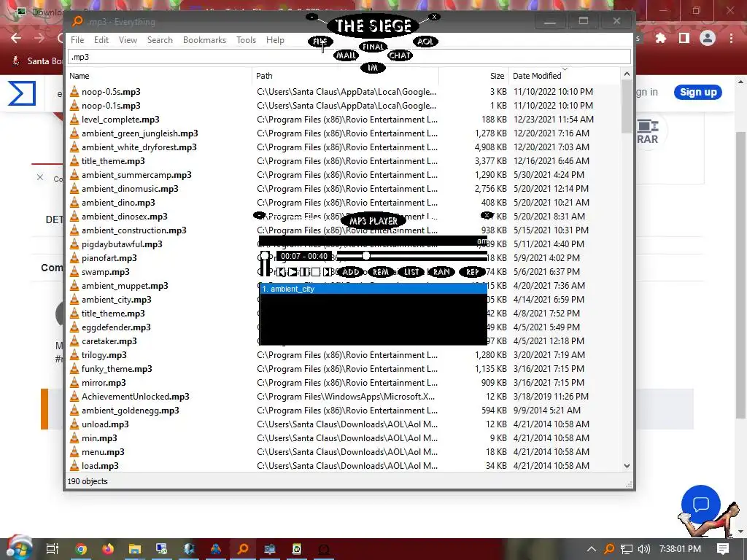Image resolution: width=747 pixels, height=560 pixels.
Task: Open the Tools menu in Everything
Action: [x=246, y=40]
